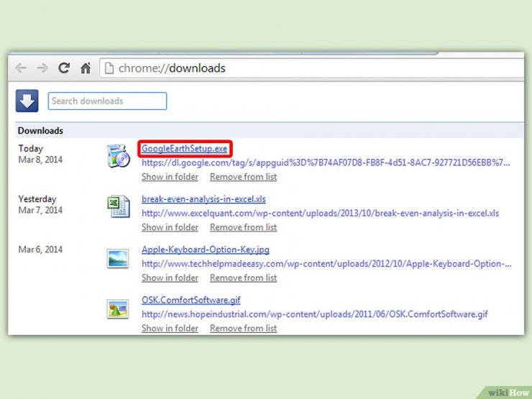Open OSK.ComfortSoftware.gif file

[x=191, y=301]
